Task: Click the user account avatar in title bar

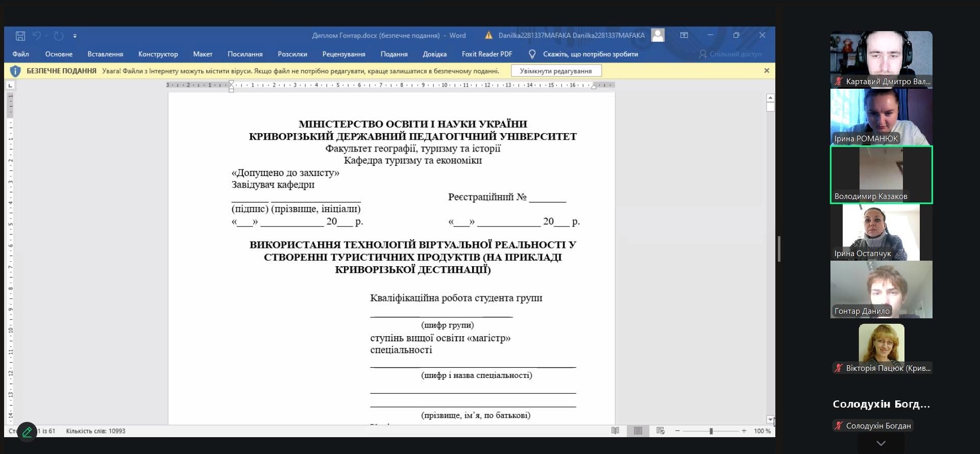Action: pos(658,35)
